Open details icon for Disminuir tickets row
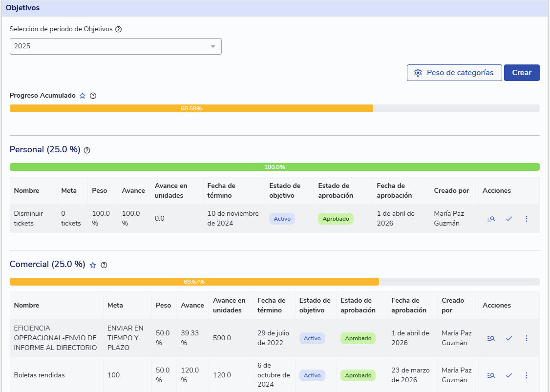The width and height of the screenshot is (550, 392). (x=491, y=219)
